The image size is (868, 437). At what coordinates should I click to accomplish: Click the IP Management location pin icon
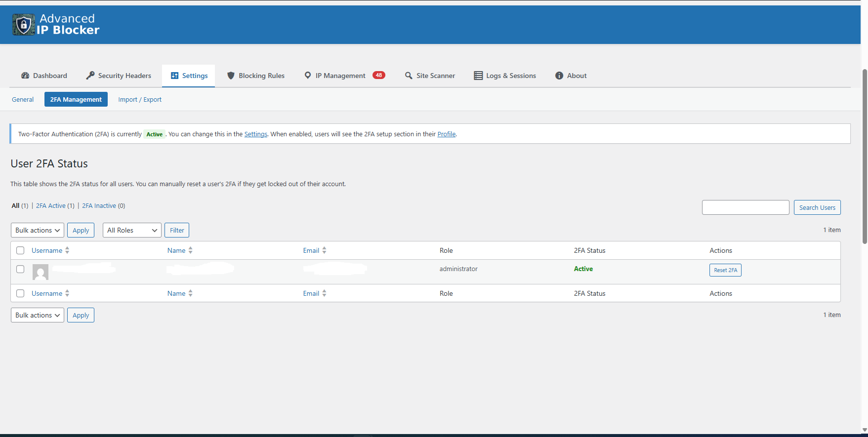point(308,76)
